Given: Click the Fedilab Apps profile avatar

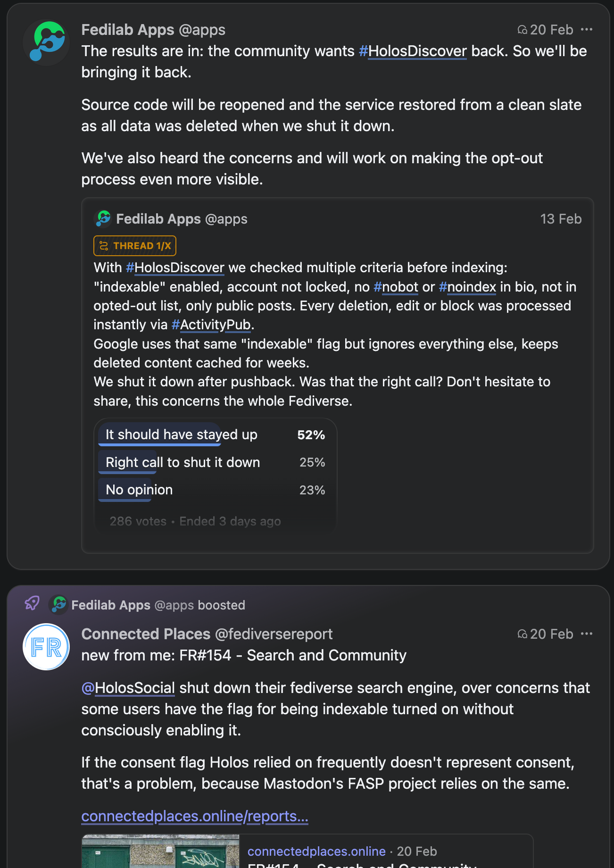Looking at the screenshot, I should pos(46,42).
